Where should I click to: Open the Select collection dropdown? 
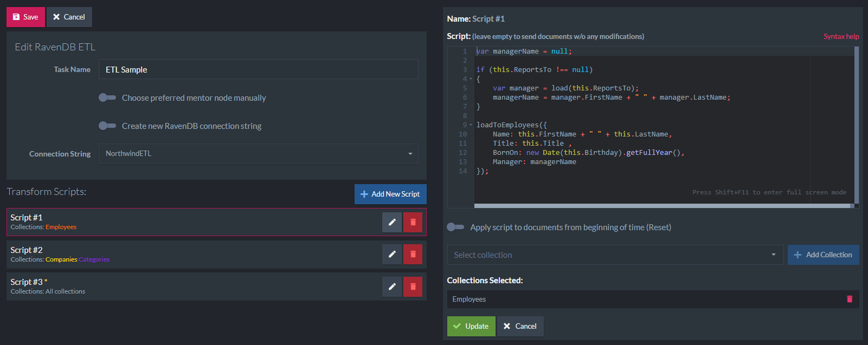tap(615, 255)
